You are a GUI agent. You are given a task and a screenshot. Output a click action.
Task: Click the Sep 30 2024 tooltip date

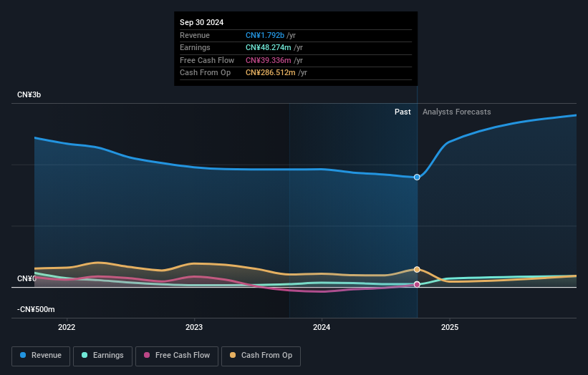(201, 22)
